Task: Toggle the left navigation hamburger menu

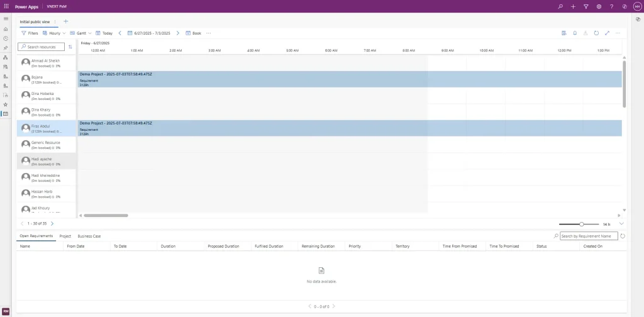Action: click(x=6, y=19)
